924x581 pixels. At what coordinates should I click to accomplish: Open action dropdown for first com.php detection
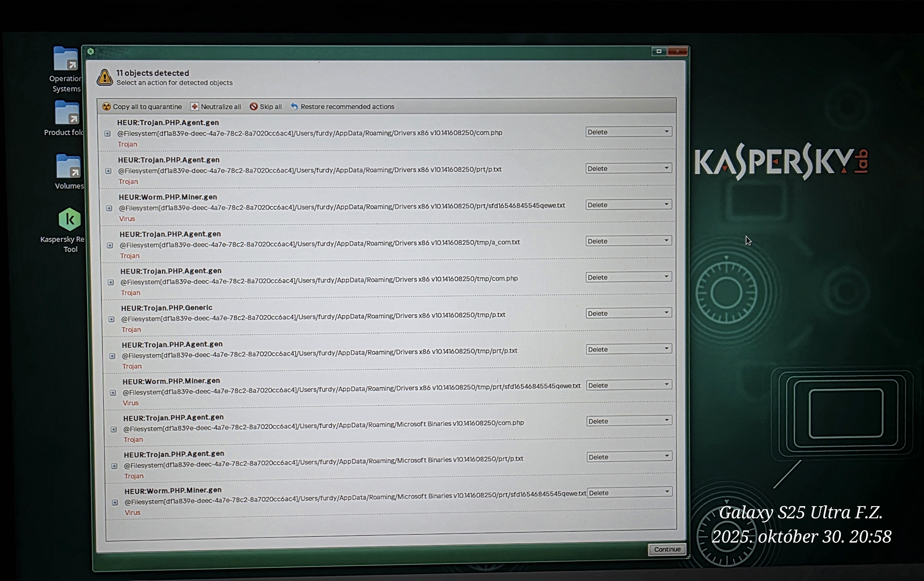tap(628, 132)
